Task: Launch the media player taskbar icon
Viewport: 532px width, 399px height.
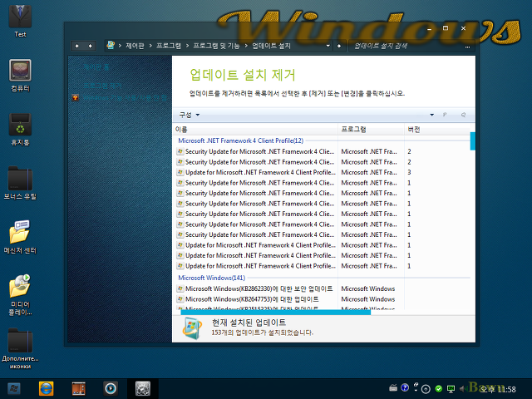Action: (x=111, y=388)
